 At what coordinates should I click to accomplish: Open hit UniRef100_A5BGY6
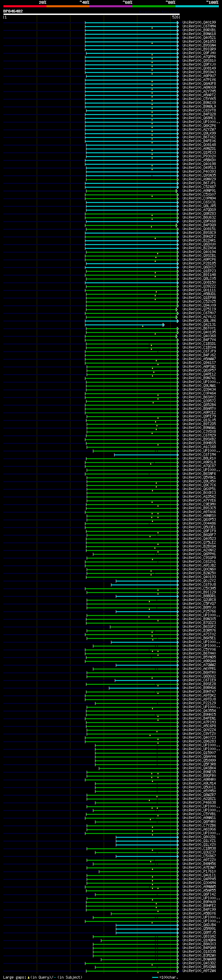tap(199, 913)
